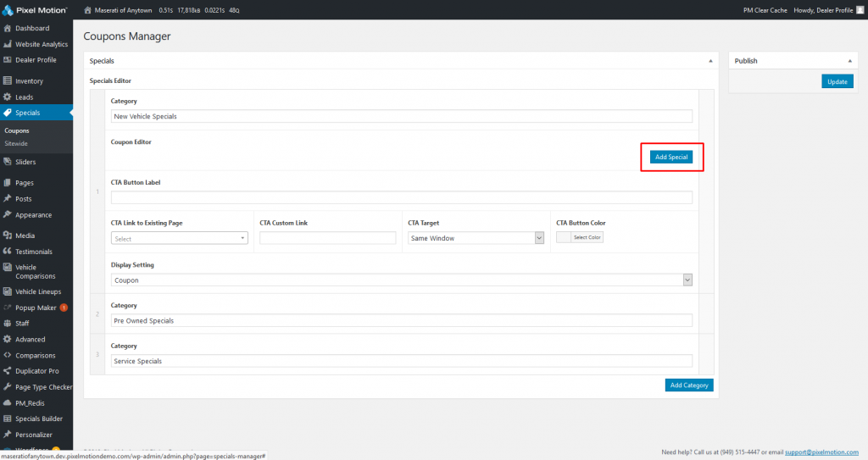
Task: Click the Comparisons code icon
Action: [x=7, y=356]
